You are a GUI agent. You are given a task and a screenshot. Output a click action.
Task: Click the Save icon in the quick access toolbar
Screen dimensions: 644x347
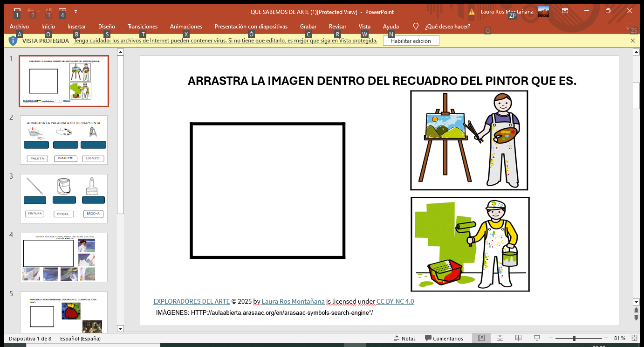(x=17, y=11)
